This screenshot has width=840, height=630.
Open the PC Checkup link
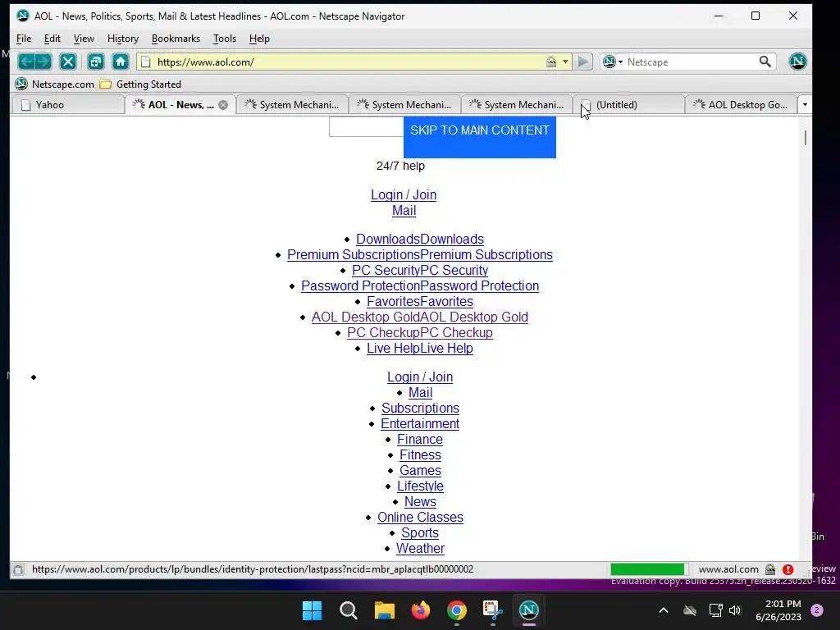(x=420, y=333)
